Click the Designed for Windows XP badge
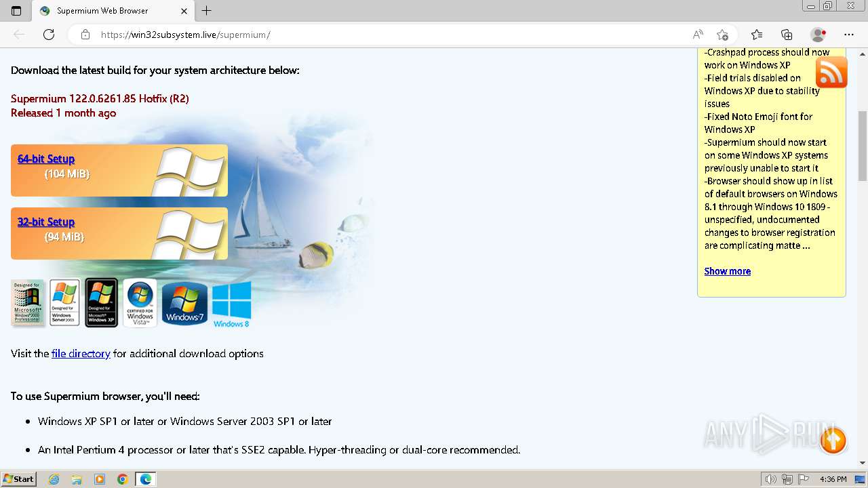Image resolution: width=868 pixels, height=488 pixels. [x=101, y=303]
